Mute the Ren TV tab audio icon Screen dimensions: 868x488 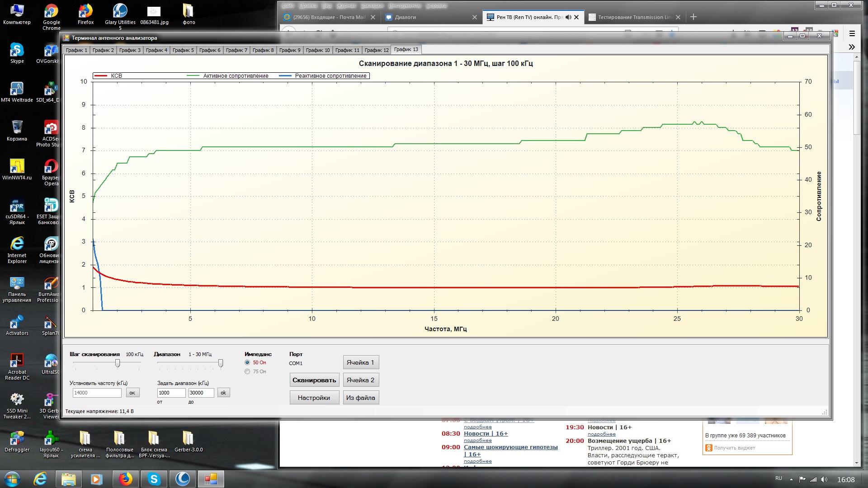point(568,17)
